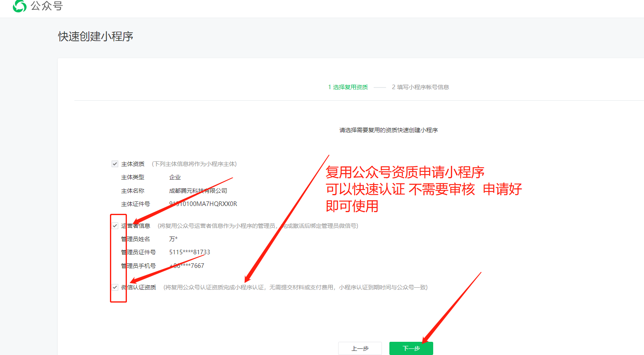Click the 主体证件号 label

[136, 204]
